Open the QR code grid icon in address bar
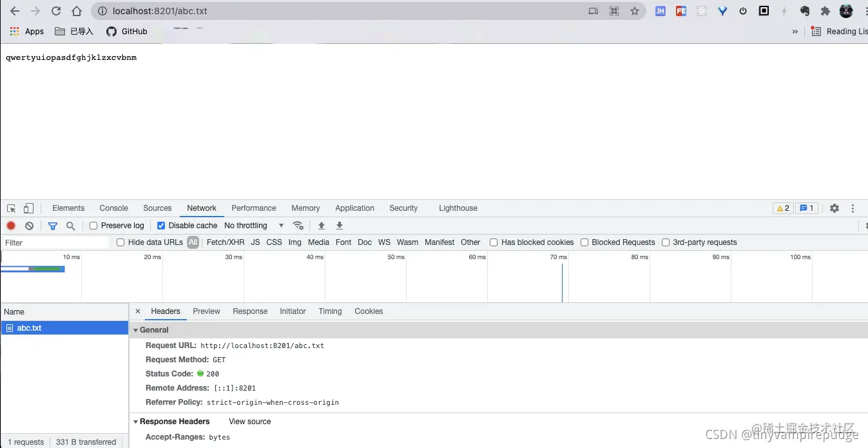Image resolution: width=868 pixels, height=448 pixels. [614, 11]
